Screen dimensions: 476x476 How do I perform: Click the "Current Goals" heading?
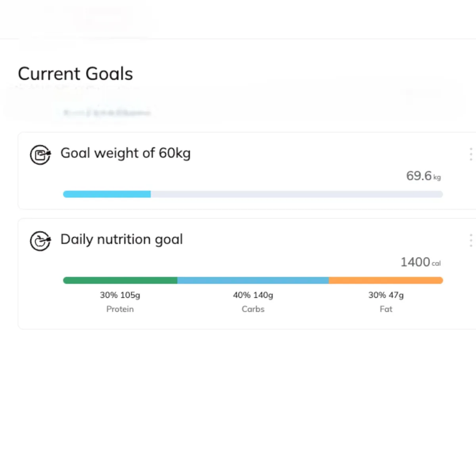point(75,74)
